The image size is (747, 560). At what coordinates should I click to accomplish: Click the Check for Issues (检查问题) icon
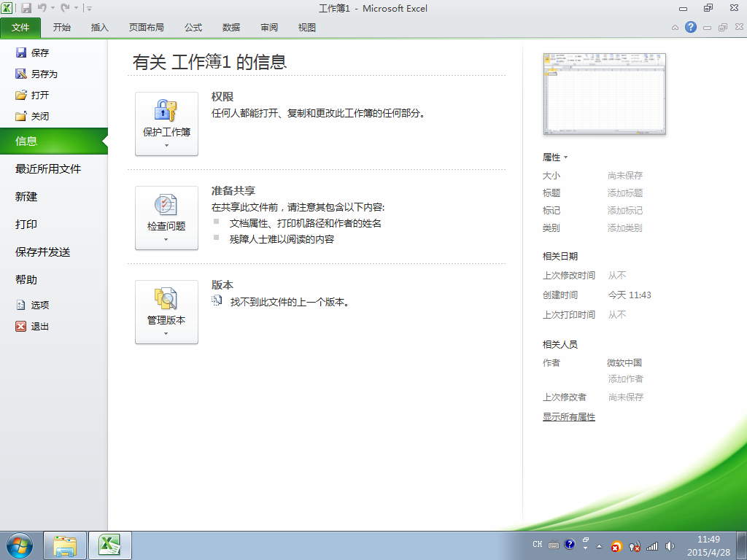166,205
